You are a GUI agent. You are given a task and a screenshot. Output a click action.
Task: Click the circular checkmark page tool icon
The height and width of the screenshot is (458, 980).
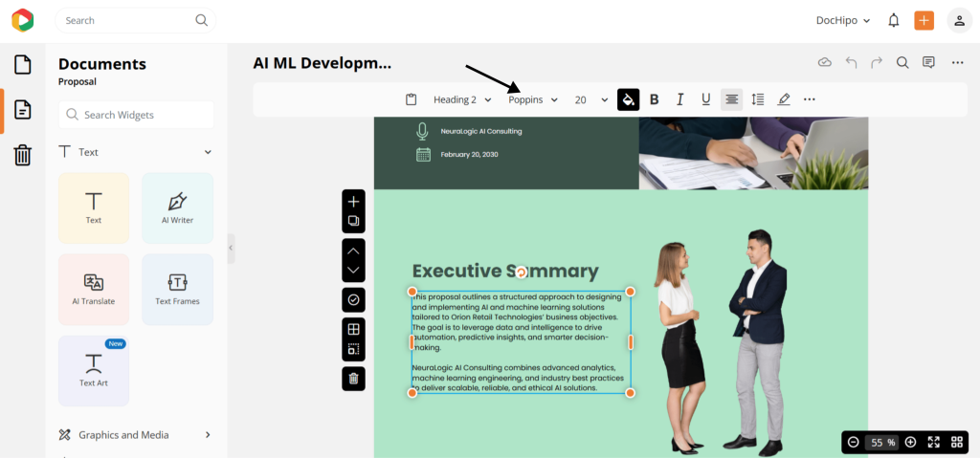pyautogui.click(x=354, y=300)
